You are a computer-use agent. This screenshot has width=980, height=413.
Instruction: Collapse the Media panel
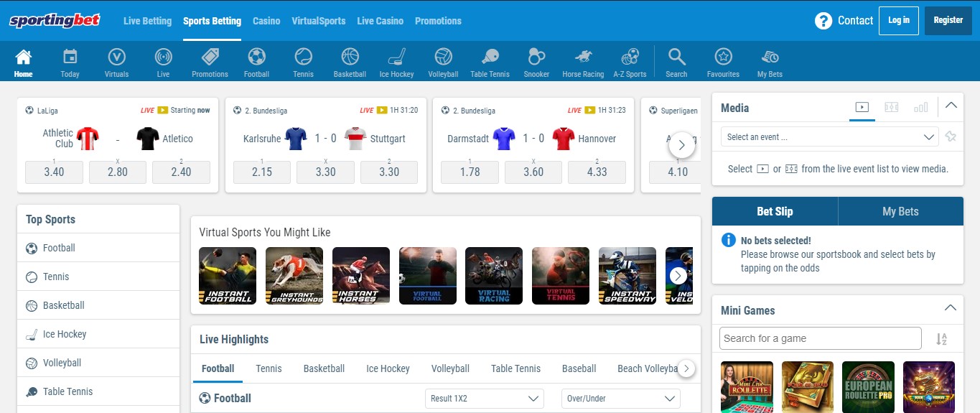(x=951, y=106)
